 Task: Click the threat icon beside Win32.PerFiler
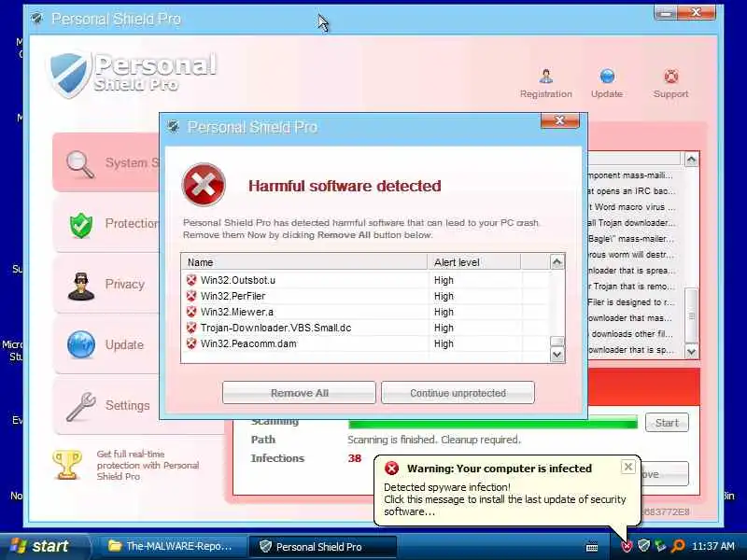click(191, 296)
